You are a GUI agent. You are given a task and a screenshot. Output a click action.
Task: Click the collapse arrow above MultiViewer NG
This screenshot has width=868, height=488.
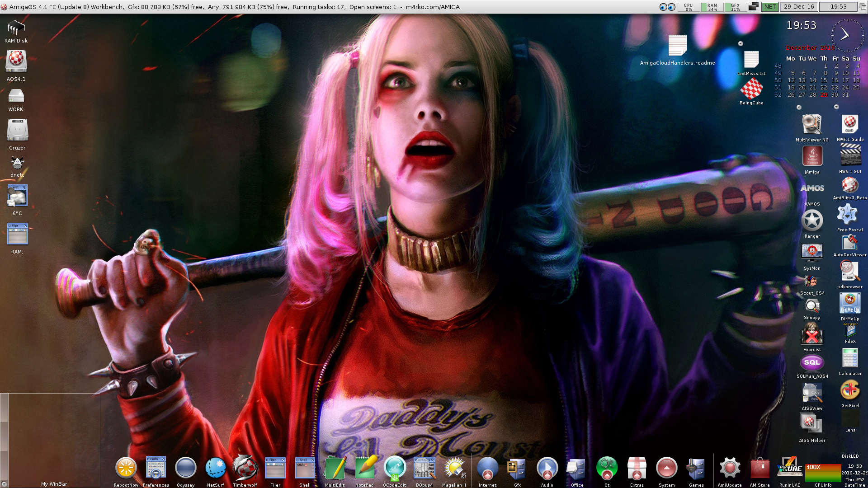click(x=799, y=108)
